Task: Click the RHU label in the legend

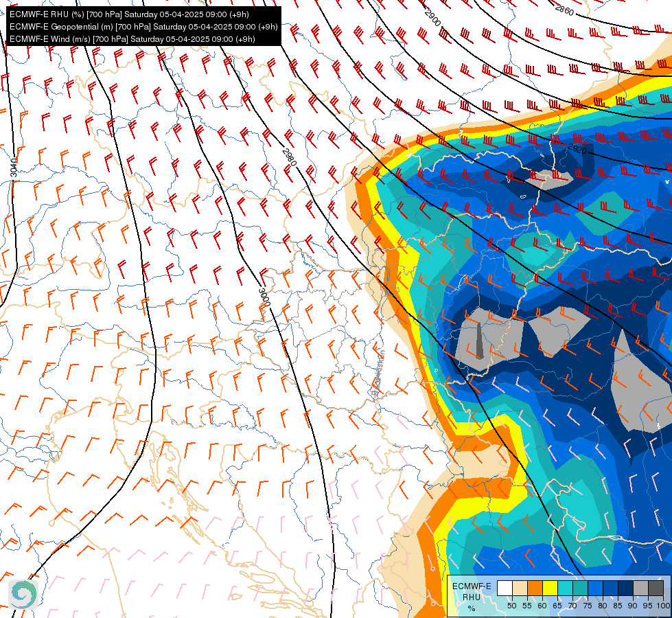Action: [472, 597]
